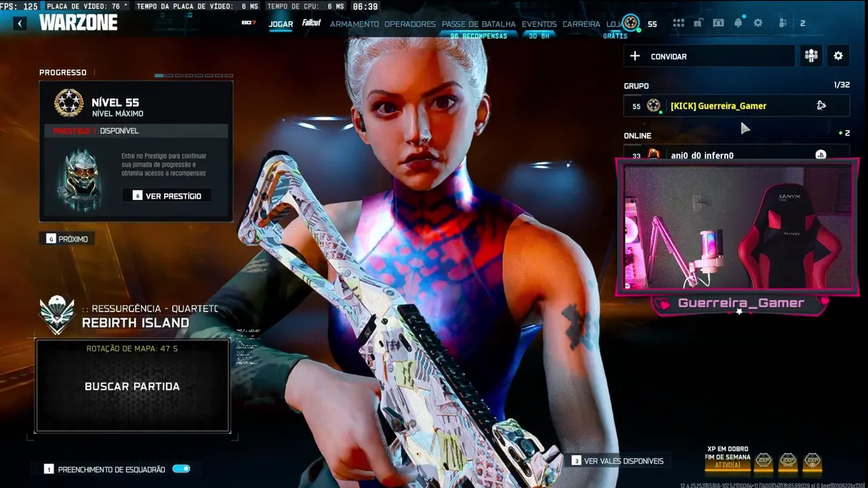The width and height of the screenshot is (868, 488).
Task: Open the ARMAMENTO tab
Action: point(355,24)
